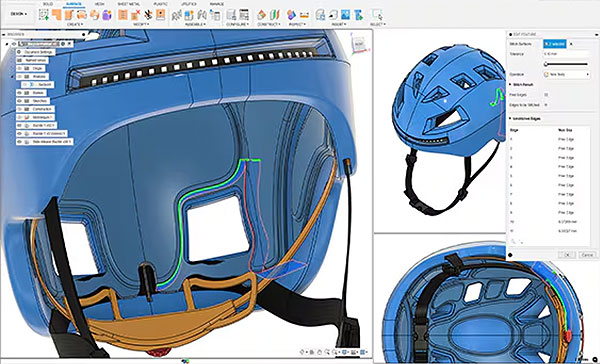This screenshot has height=364, width=600.
Task: Select the blue Insert image icon
Action: click(346, 15)
